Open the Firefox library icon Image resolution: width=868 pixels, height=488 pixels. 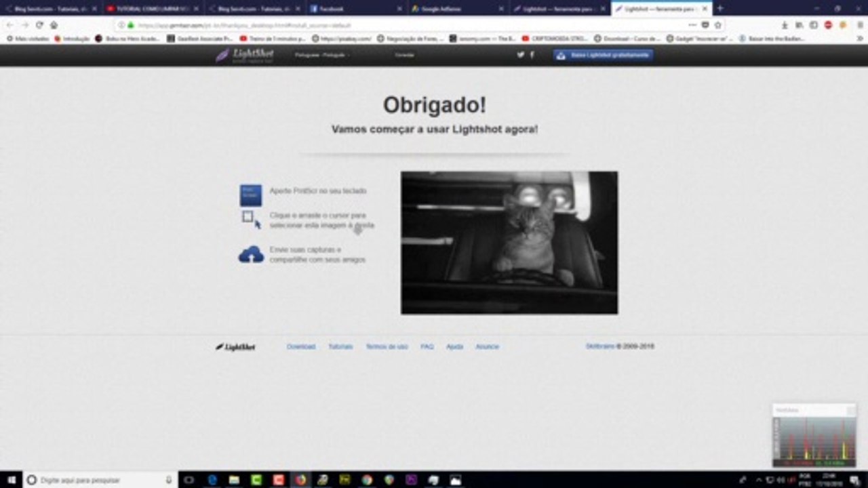(x=799, y=25)
